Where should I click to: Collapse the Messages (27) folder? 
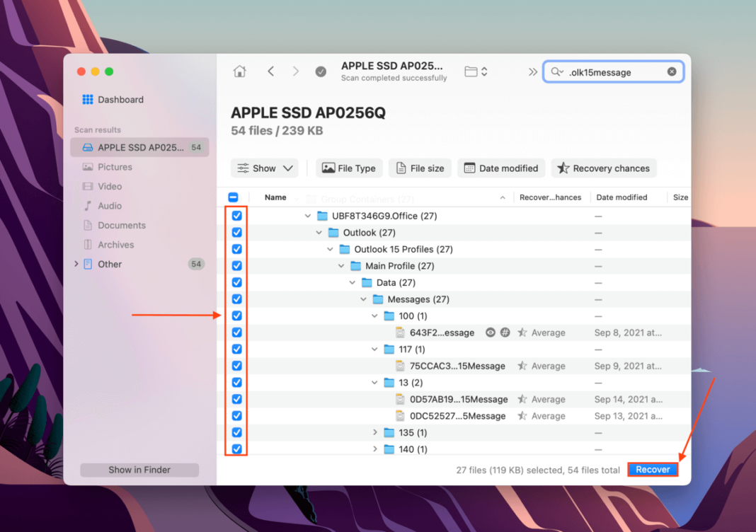click(x=363, y=299)
